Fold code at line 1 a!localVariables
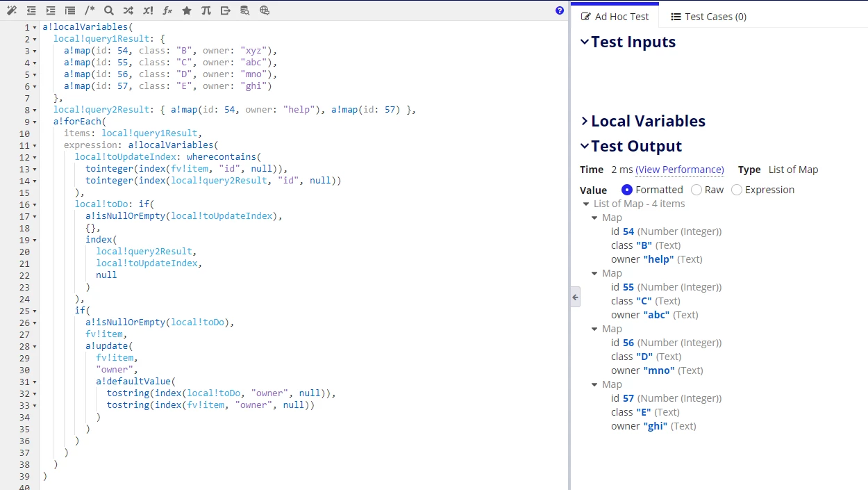Image resolution: width=868 pixels, height=490 pixels. coord(35,27)
